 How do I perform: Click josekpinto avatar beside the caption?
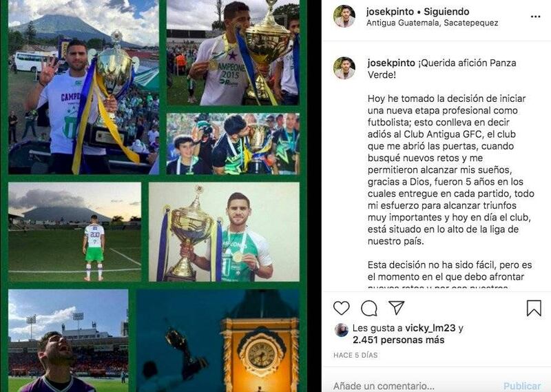coord(344,68)
